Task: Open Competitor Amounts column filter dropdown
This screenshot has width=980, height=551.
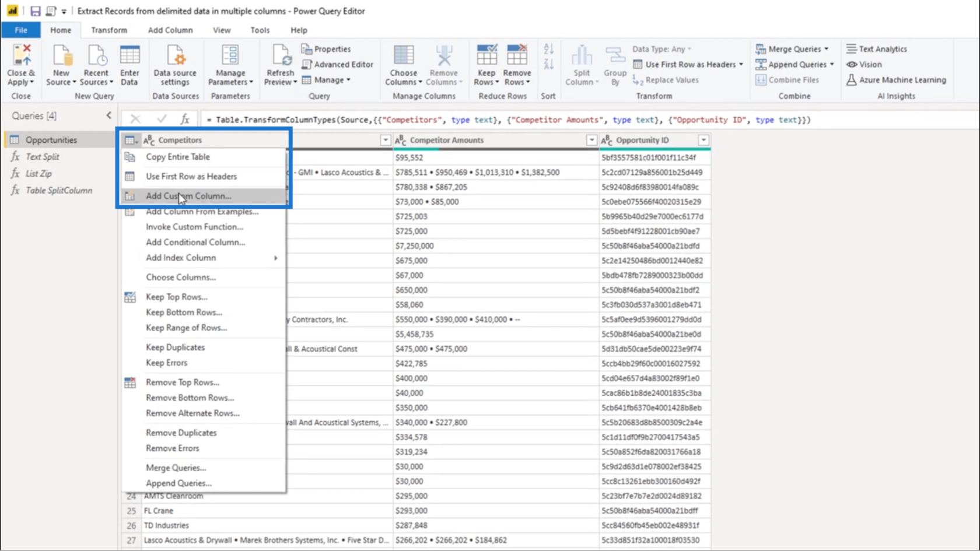Action: (591, 140)
